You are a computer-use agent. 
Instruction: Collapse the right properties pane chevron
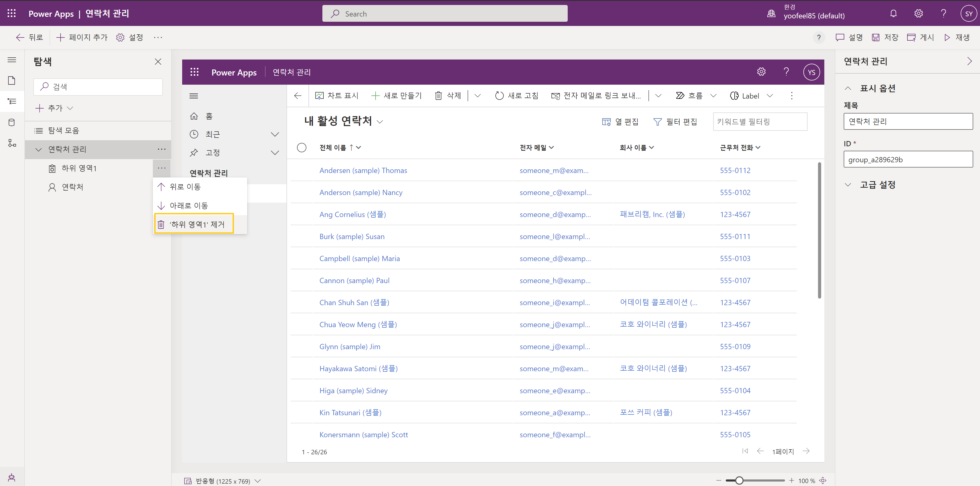[x=969, y=61]
